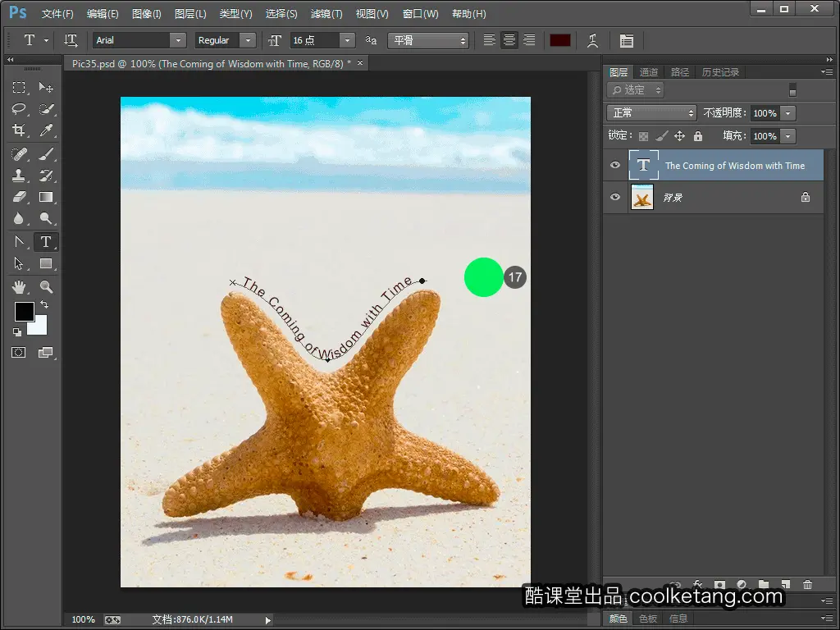Change screen mode icon

click(46, 353)
